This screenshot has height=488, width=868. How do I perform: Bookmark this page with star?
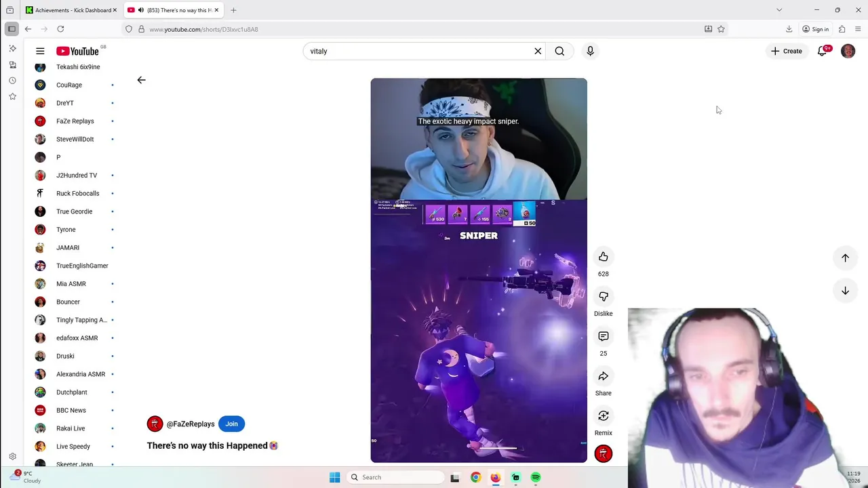tap(721, 29)
